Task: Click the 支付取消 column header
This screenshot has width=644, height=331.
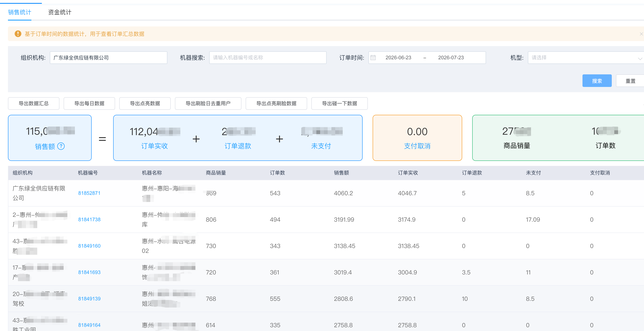Action: pos(600,173)
